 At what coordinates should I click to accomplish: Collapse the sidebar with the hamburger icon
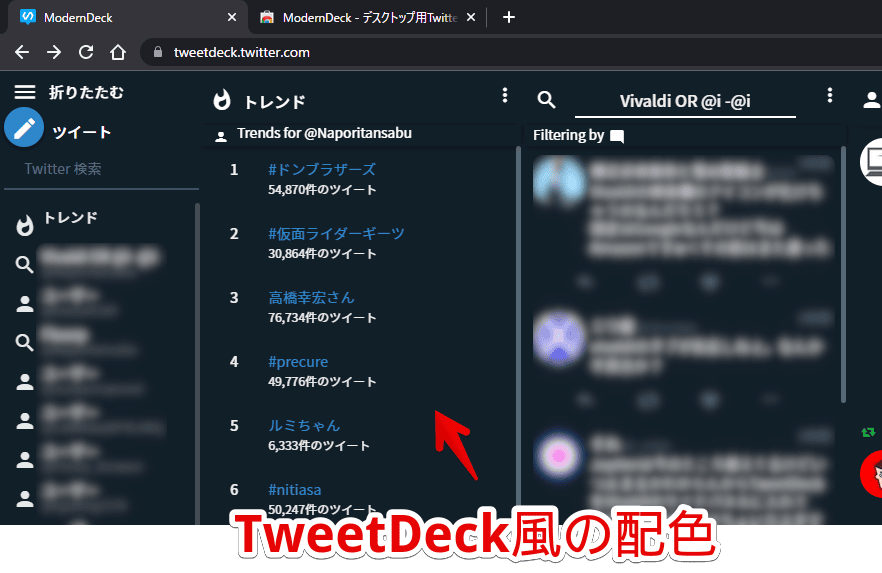coord(25,92)
